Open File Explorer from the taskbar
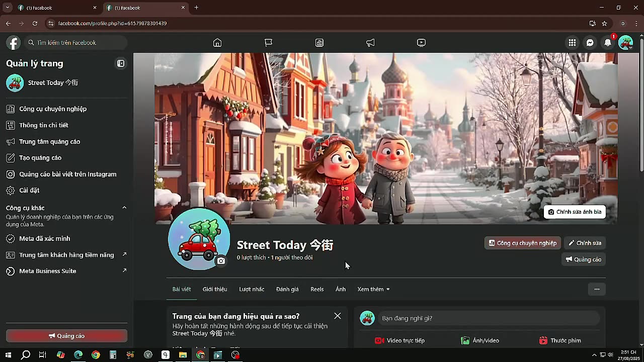 (x=183, y=355)
